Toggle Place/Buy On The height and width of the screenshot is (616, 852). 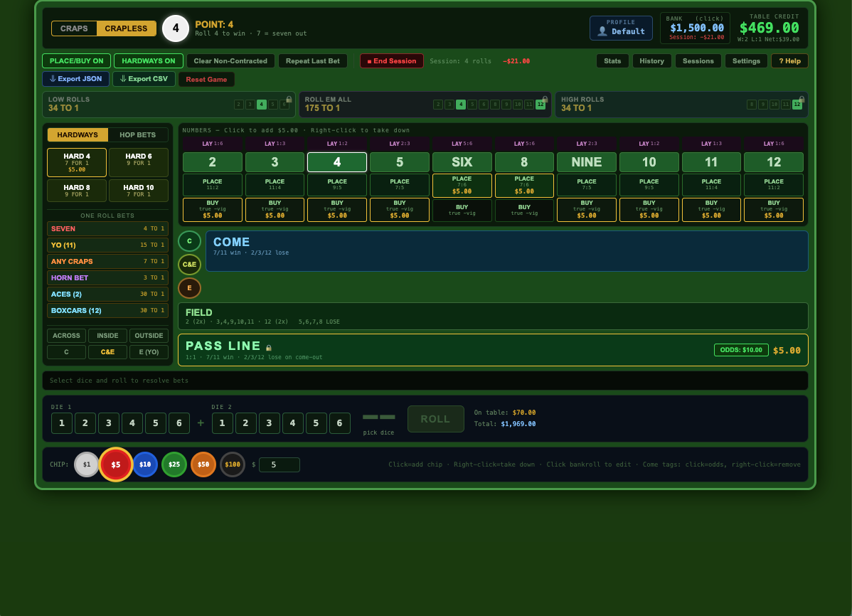(x=77, y=61)
